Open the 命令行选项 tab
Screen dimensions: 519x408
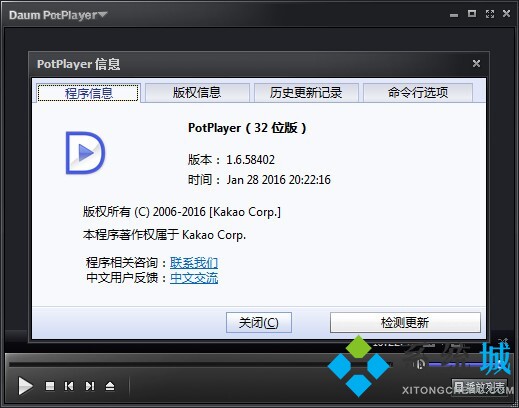[x=418, y=92]
